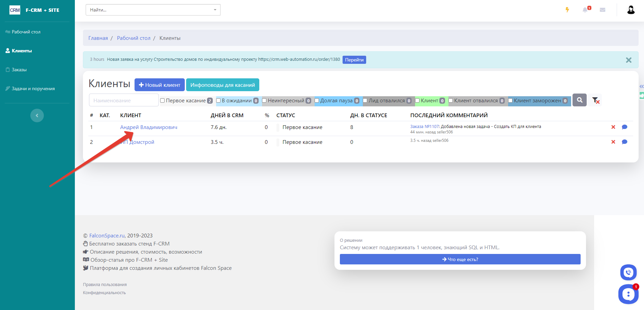Click the Наименование filter input field
The image size is (644, 310).
pyautogui.click(x=124, y=100)
